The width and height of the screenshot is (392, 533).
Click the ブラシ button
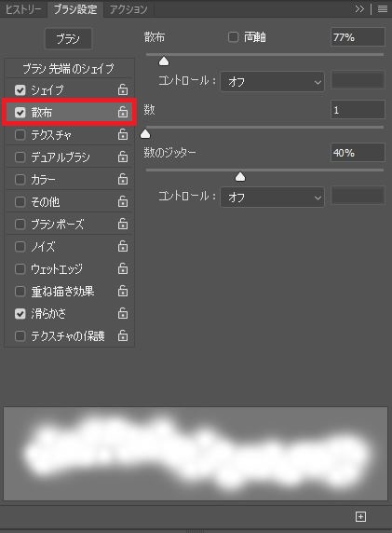(x=68, y=39)
